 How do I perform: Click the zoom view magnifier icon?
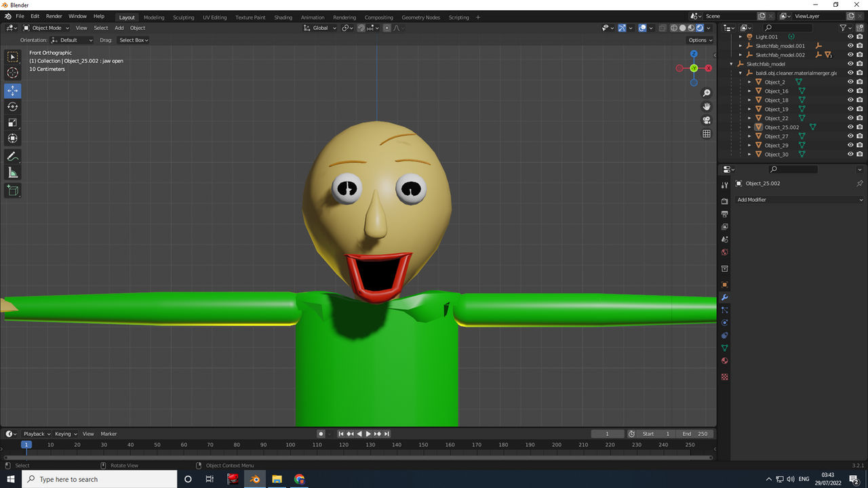tap(707, 93)
